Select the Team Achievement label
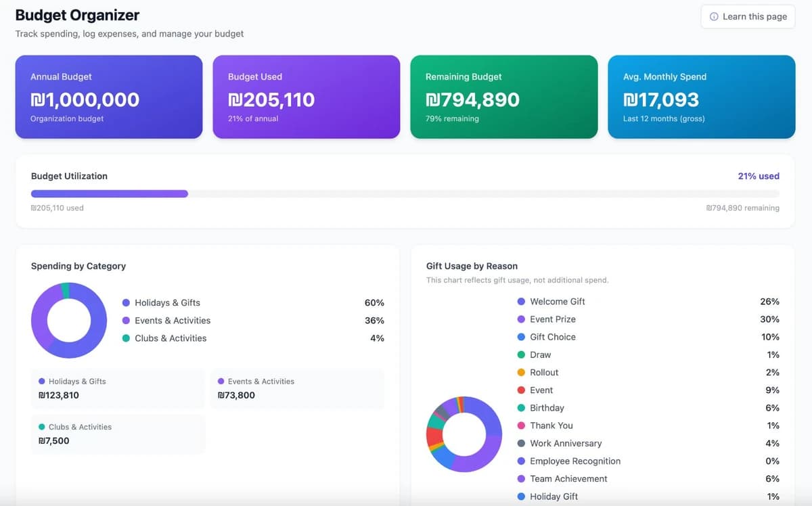812x506 pixels. pos(568,478)
